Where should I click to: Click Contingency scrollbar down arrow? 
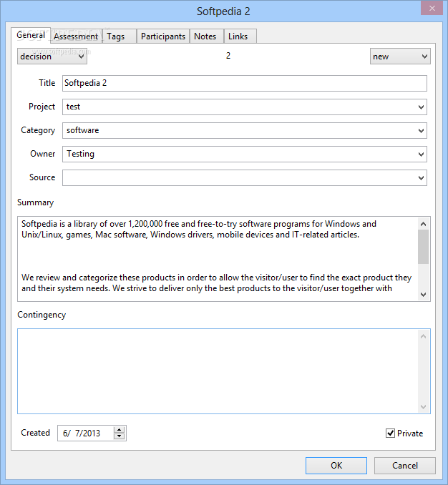click(x=423, y=407)
